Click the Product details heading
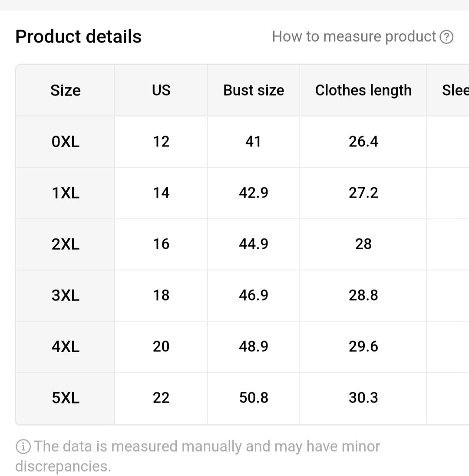 click(78, 36)
